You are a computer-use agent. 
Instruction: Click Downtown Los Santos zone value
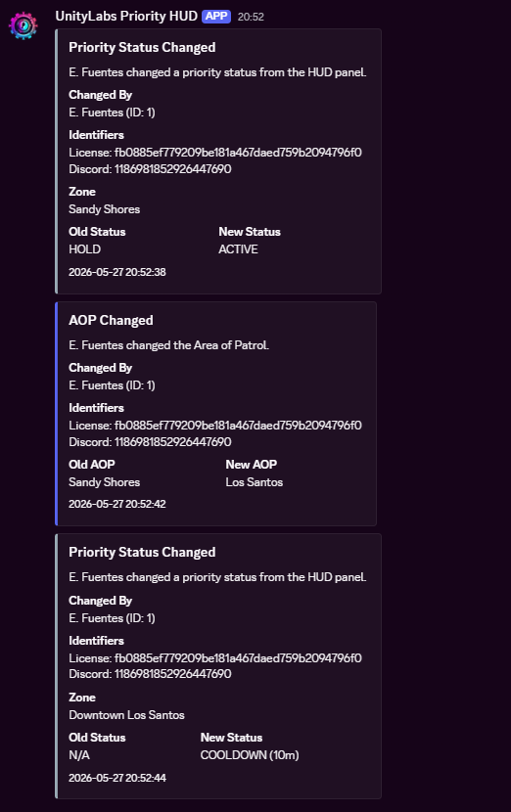click(x=126, y=715)
